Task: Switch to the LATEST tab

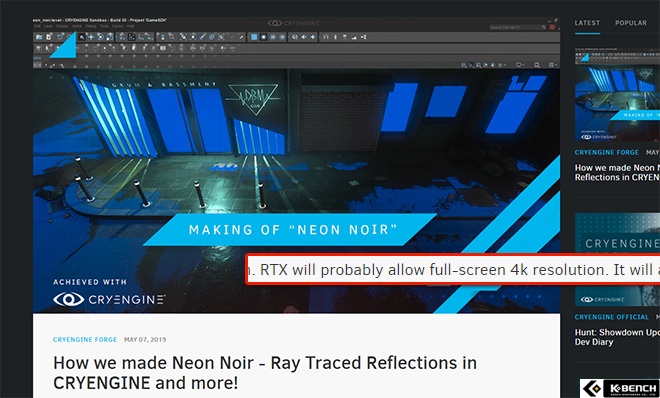Action: click(x=587, y=23)
